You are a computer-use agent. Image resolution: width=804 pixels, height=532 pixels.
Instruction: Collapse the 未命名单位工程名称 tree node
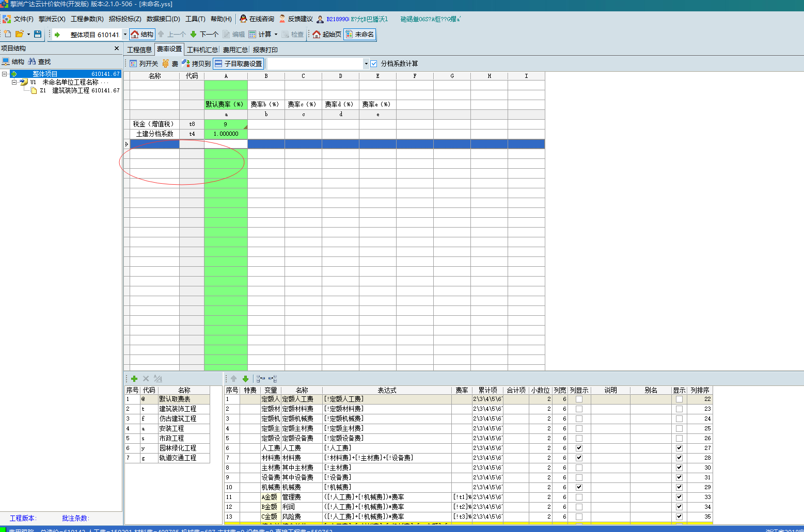(14, 83)
